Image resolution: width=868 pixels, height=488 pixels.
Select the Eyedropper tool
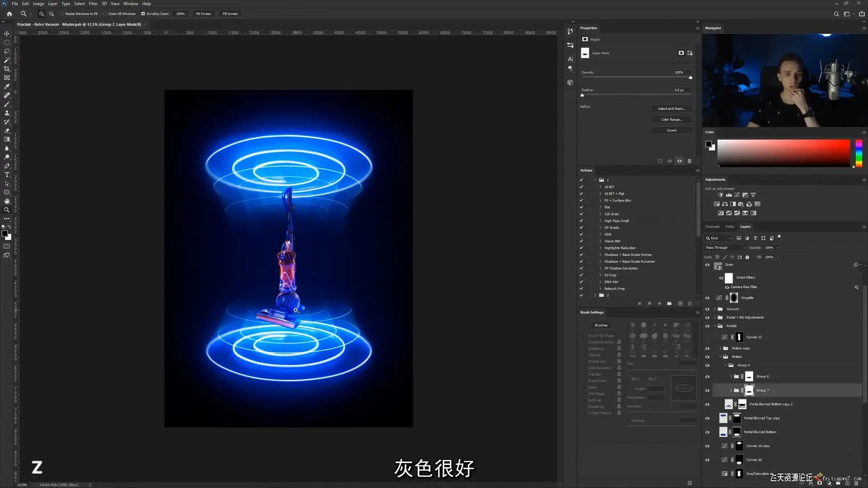[x=7, y=86]
